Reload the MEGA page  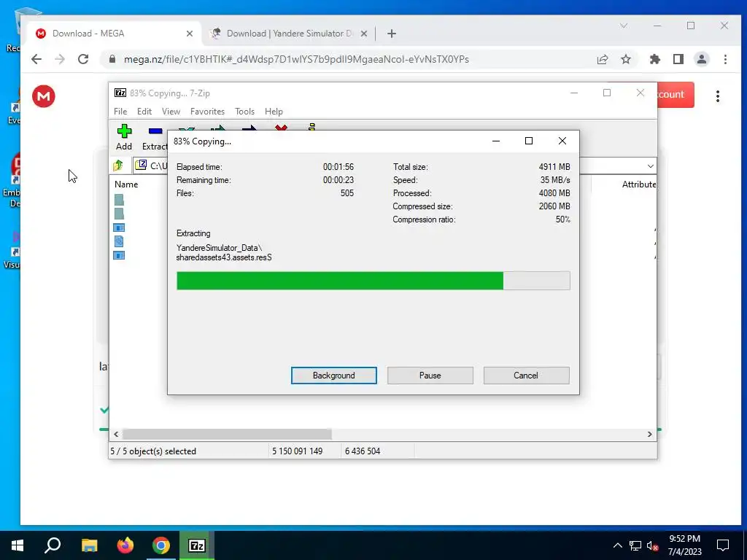[x=83, y=59]
